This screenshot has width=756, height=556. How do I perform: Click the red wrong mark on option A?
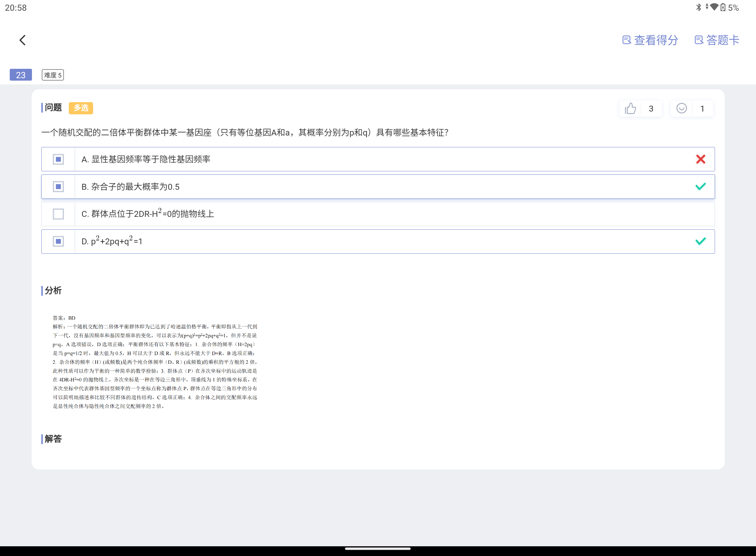pos(701,159)
